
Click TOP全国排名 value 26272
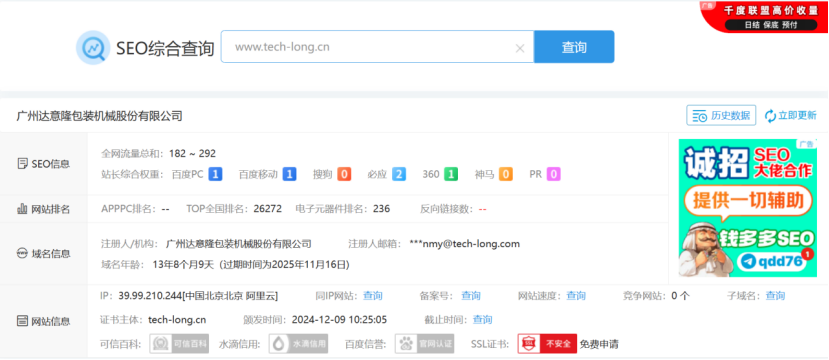point(268,209)
